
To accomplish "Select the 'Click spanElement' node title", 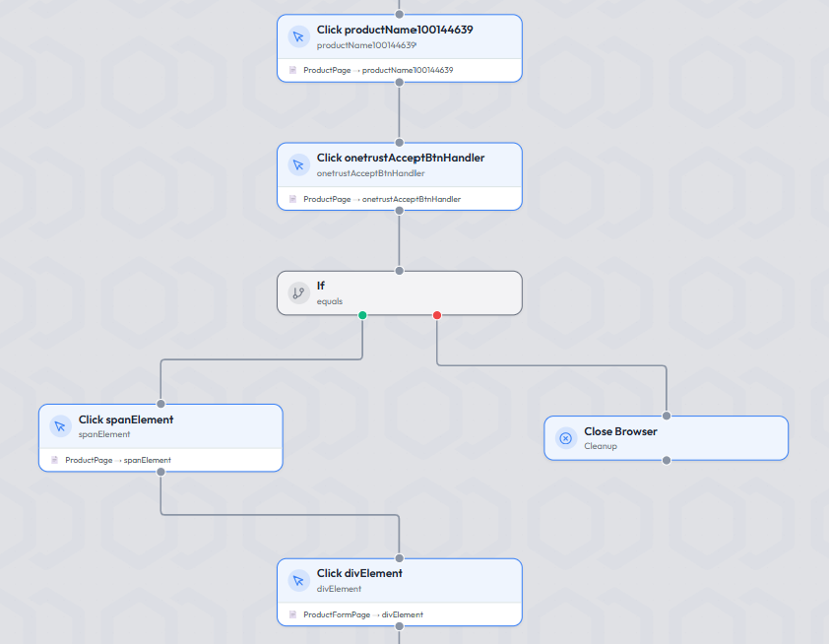I will point(126,419).
